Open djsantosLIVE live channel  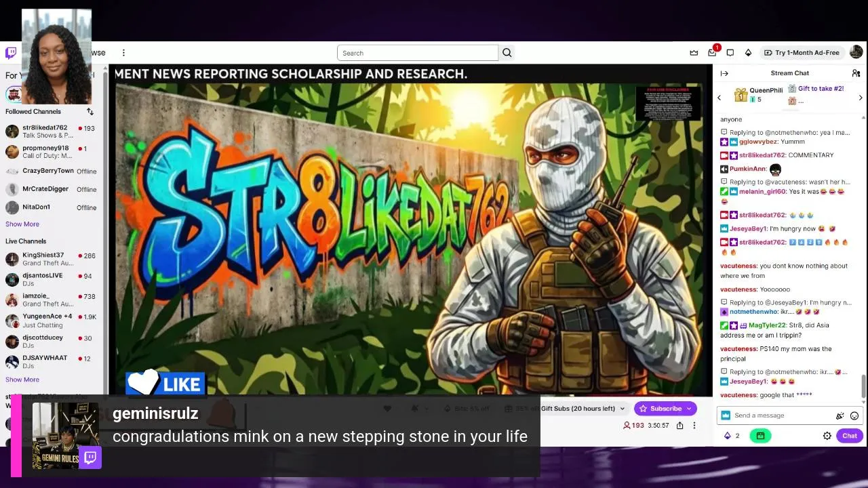point(51,279)
